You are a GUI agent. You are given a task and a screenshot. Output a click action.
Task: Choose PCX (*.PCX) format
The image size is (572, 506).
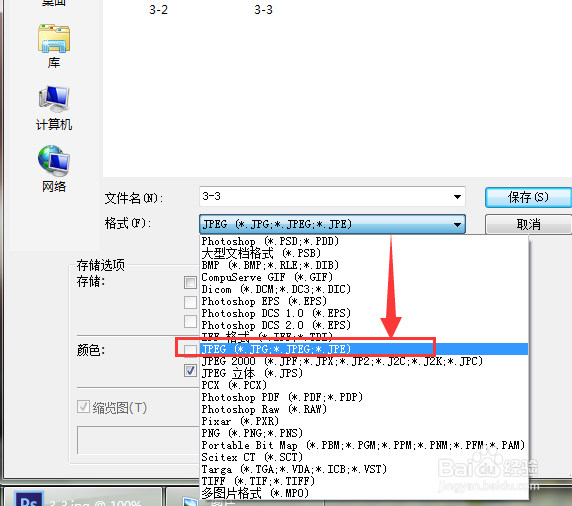point(364,385)
